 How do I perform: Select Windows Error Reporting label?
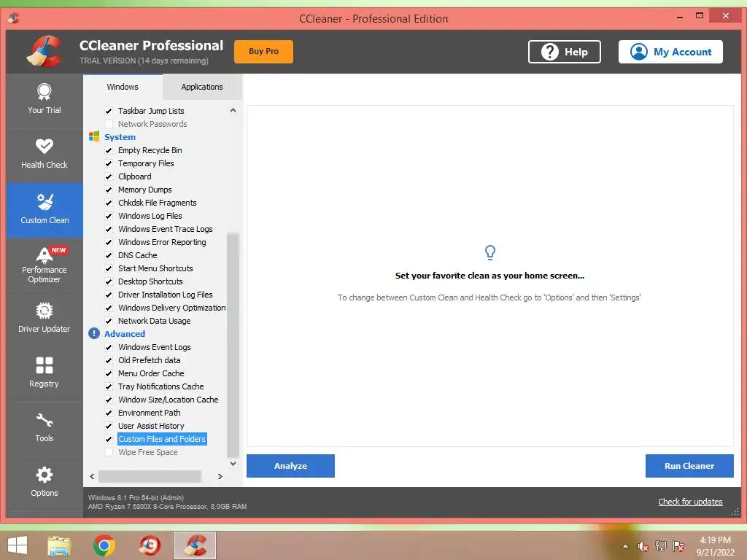pyautogui.click(x=162, y=242)
